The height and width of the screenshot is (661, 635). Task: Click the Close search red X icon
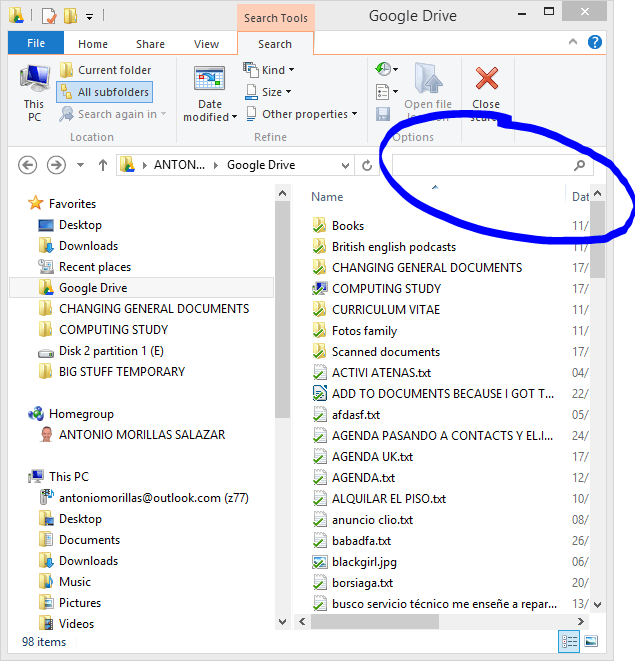click(x=487, y=78)
